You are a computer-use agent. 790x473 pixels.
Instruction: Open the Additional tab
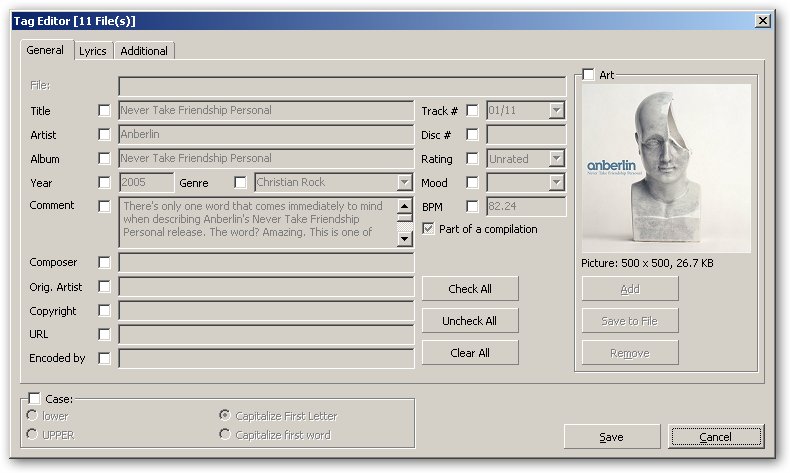(x=145, y=51)
